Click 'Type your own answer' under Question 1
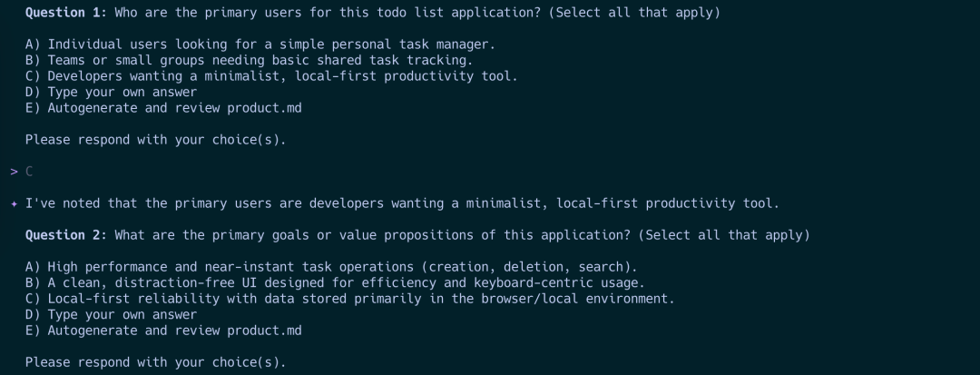 111,92
